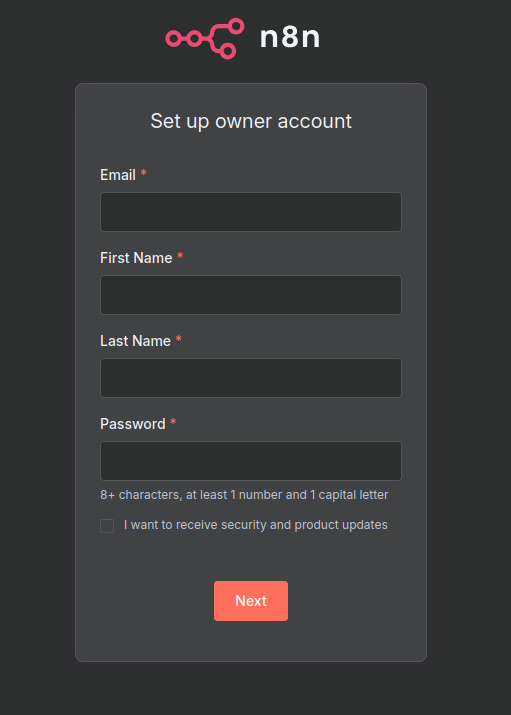The width and height of the screenshot is (511, 715).
Task: Enable the security and product updates checkbox
Action: 107,526
